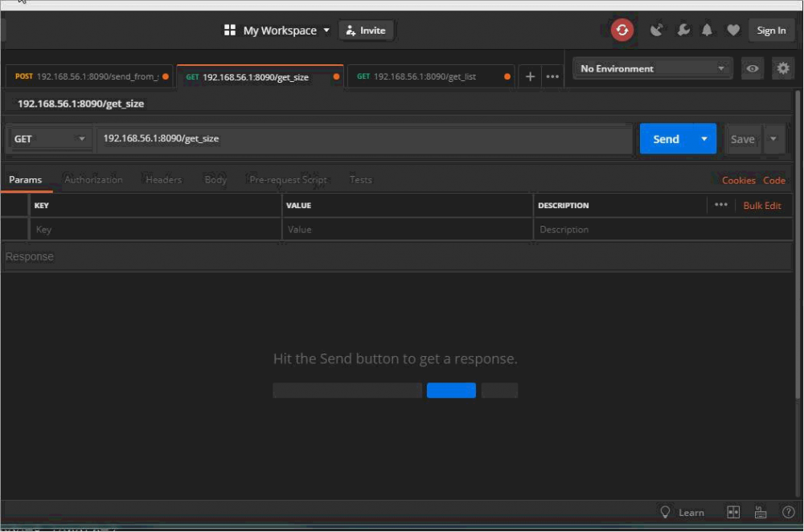The height and width of the screenshot is (532, 804).
Task: Switch to the Headers tab
Action: [x=163, y=179]
